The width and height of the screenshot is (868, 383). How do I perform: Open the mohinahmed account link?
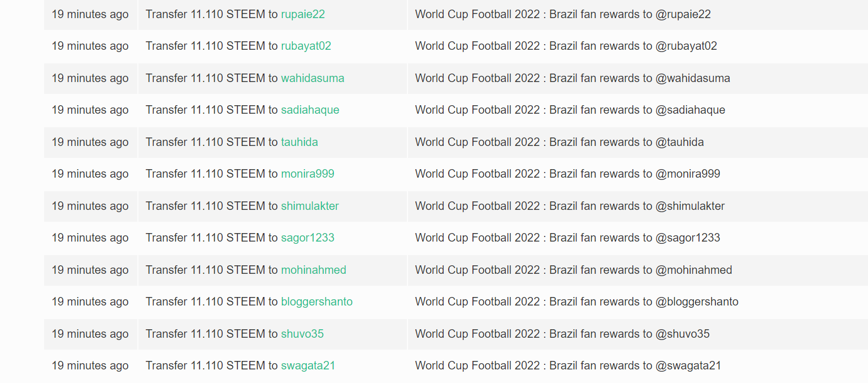pyautogui.click(x=314, y=270)
